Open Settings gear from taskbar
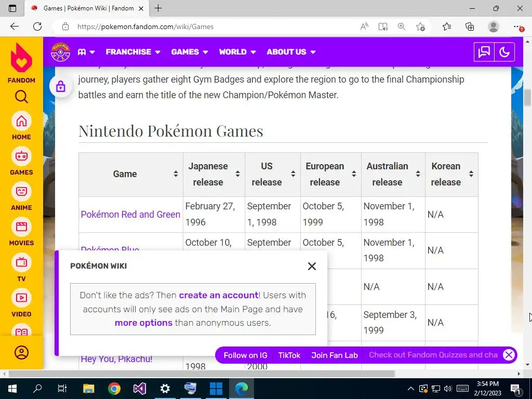This screenshot has height=399, width=532. coord(165,389)
